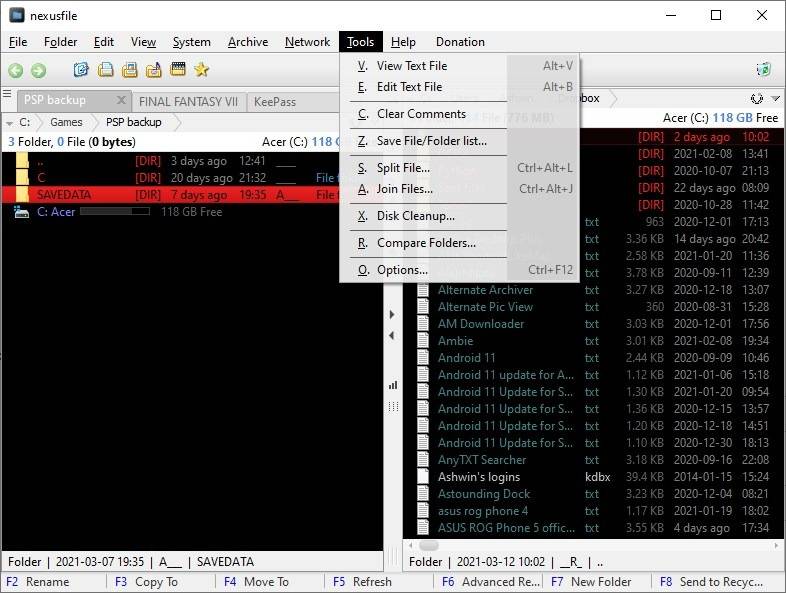Open Disk Cleanup... from Tools menu
The image size is (786, 593).
tap(459, 216)
